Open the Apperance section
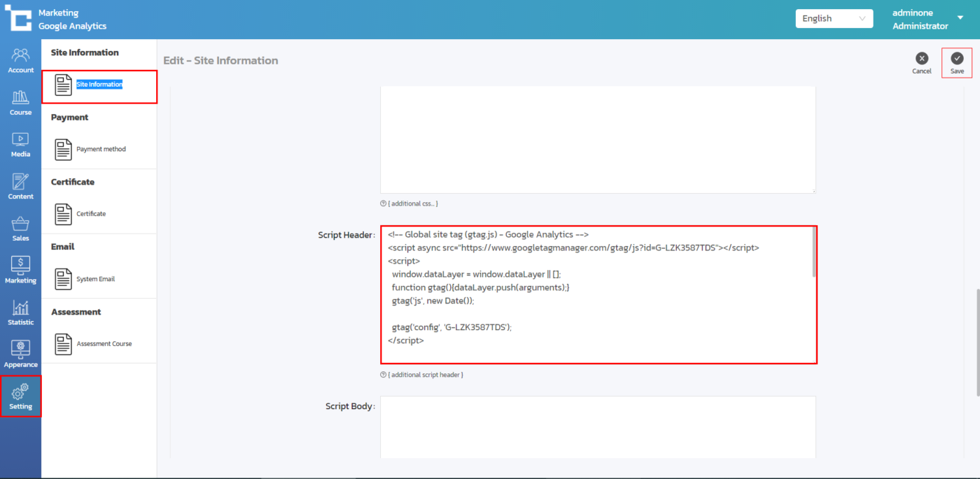 tap(20, 354)
